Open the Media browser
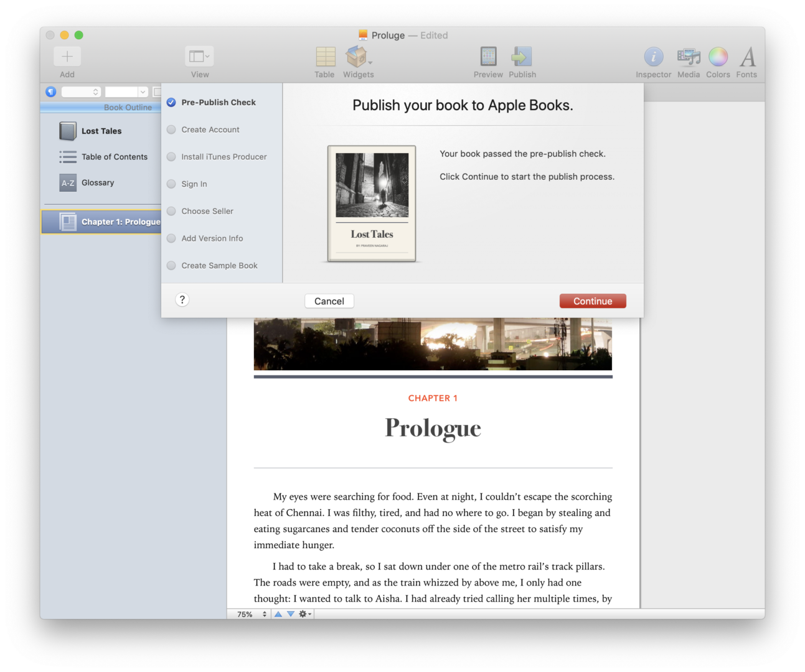 tap(689, 57)
